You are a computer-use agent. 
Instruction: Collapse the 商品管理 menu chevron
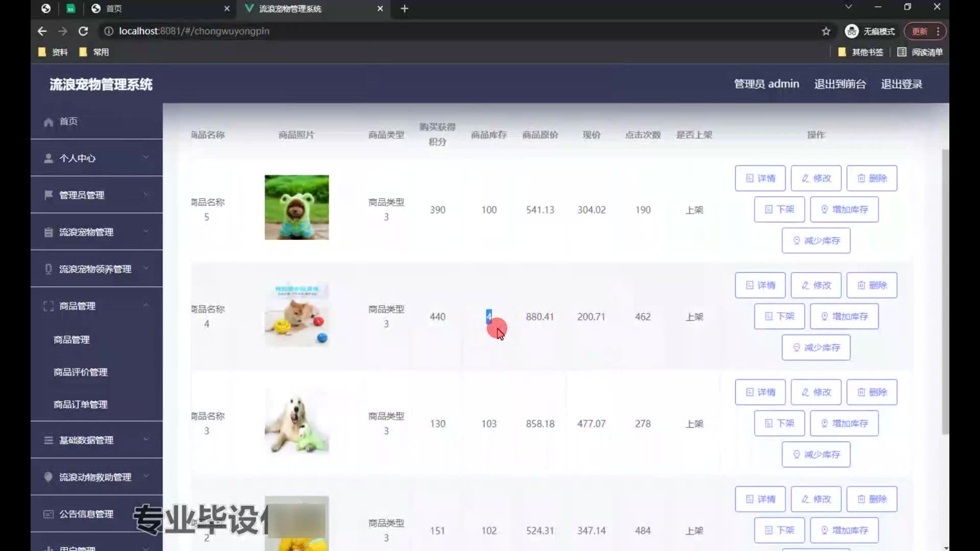[146, 305]
